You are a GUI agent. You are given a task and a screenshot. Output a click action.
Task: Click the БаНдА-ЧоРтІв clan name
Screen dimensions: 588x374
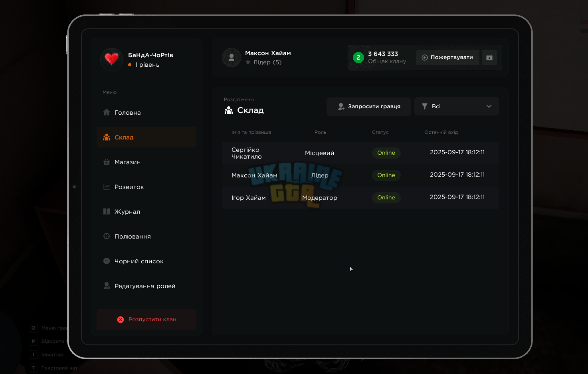pyautogui.click(x=150, y=55)
